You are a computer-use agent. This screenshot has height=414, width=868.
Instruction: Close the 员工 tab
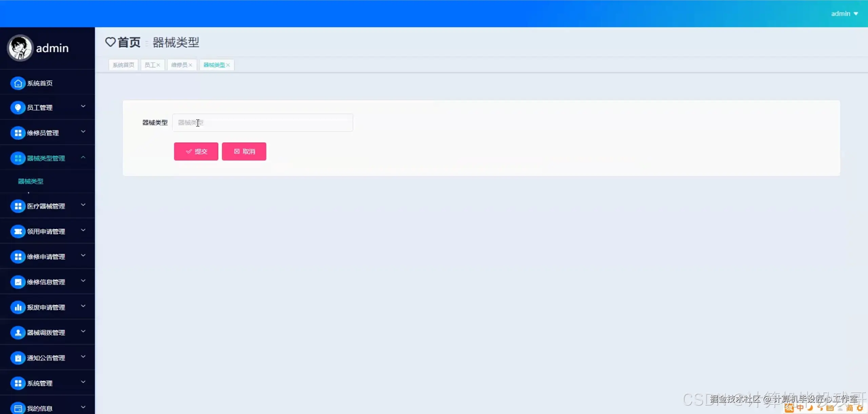click(158, 65)
